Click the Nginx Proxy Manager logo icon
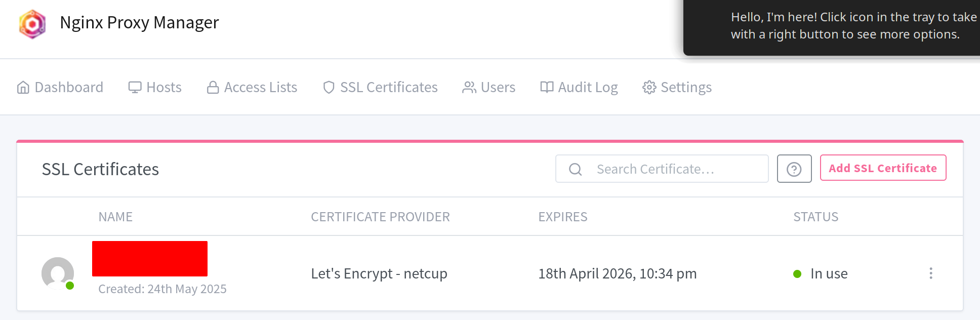This screenshot has height=320, width=980. (32, 24)
